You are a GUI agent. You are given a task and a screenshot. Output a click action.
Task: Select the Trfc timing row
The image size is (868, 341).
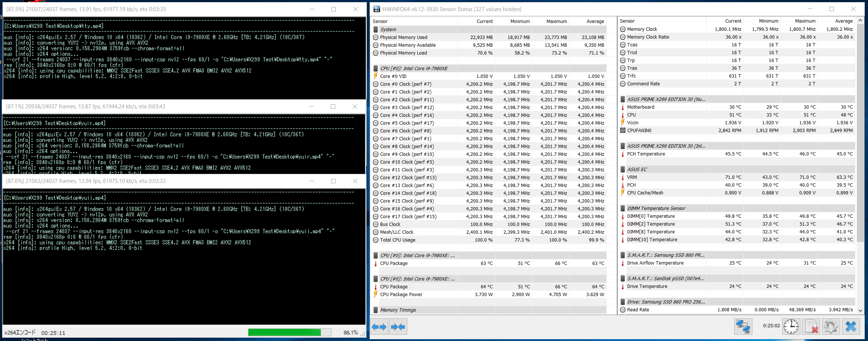click(736, 76)
